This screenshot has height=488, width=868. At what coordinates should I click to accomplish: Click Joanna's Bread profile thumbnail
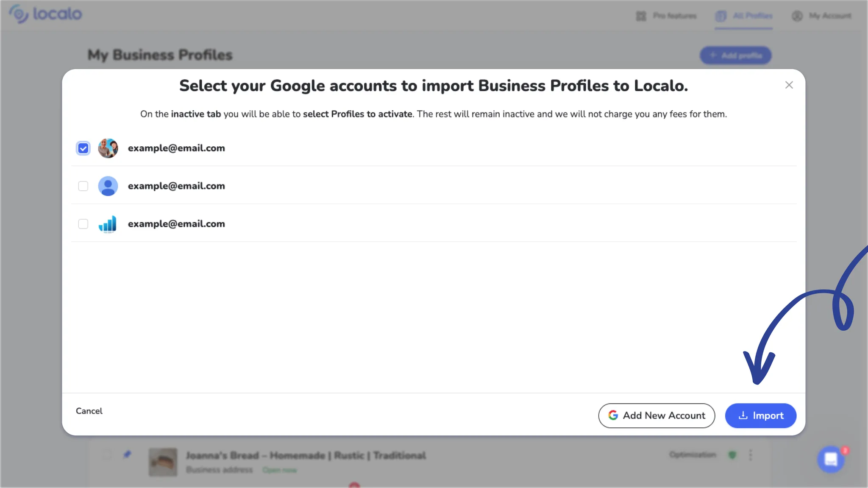pos(163,462)
